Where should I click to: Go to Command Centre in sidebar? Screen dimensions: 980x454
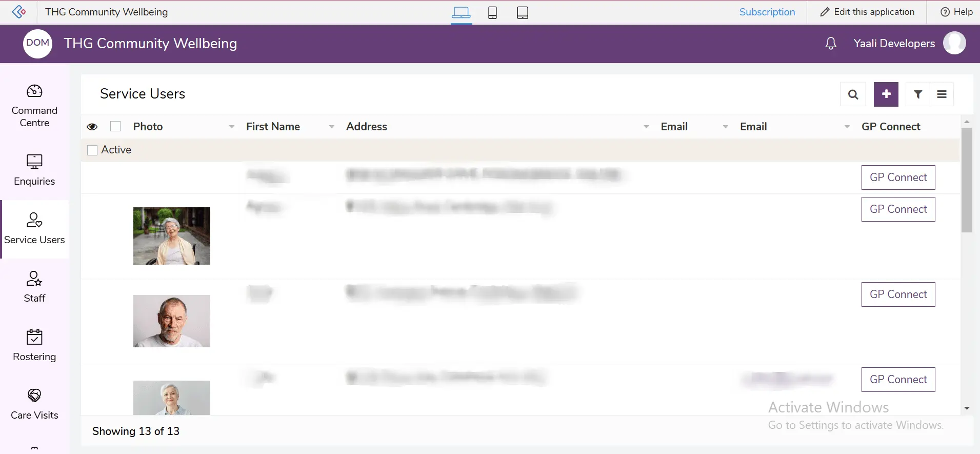(x=34, y=106)
